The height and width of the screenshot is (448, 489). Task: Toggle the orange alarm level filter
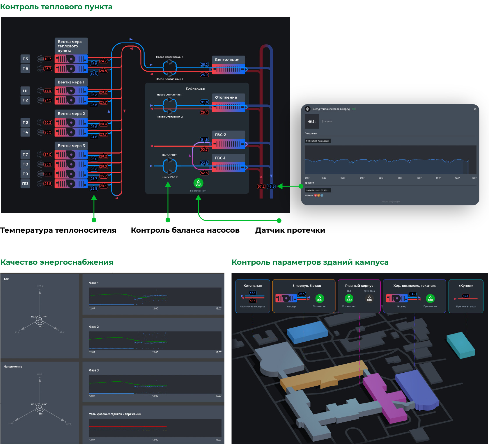click(319, 195)
